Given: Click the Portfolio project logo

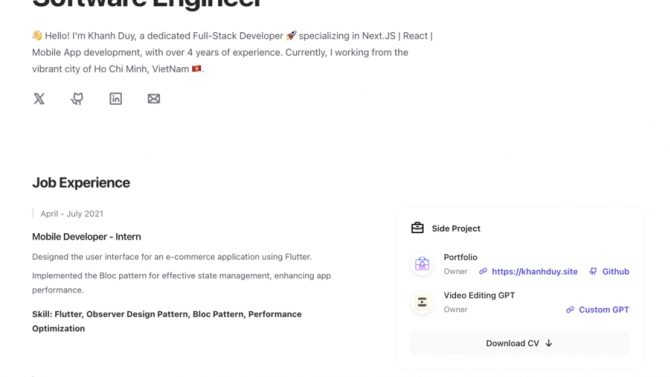Looking at the screenshot, I should point(422,264).
